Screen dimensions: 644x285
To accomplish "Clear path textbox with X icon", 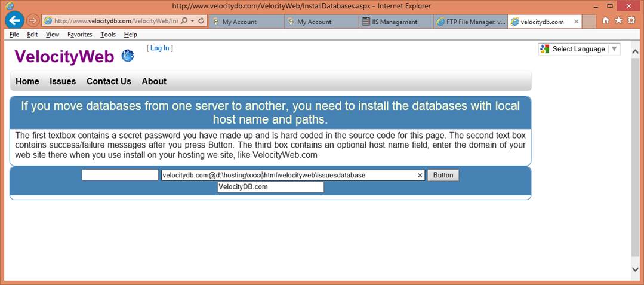I will pos(420,176).
